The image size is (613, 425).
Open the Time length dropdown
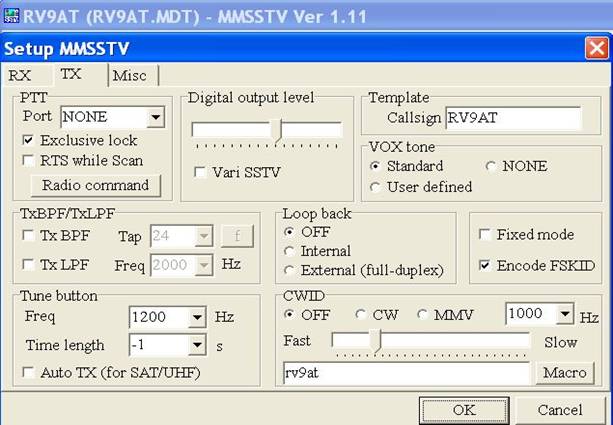(x=197, y=345)
